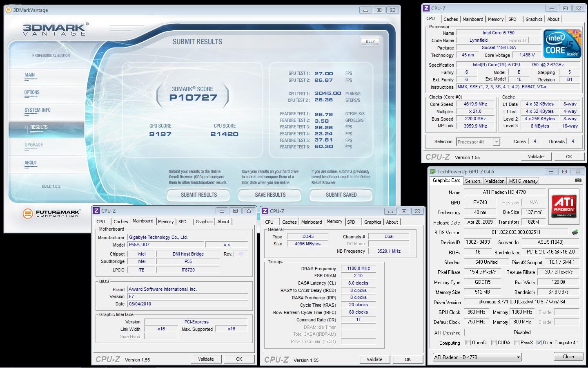588x368 pixels.
Task: Click the P55A-UD7 motherboard model field
Action: coord(165,245)
